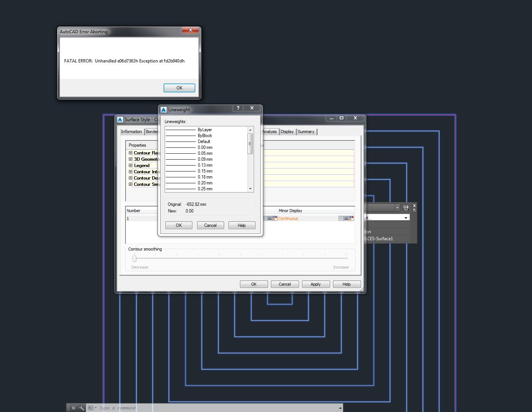Click OK in the Surface Style dialog
This screenshot has height=412, width=532.
coord(254,284)
